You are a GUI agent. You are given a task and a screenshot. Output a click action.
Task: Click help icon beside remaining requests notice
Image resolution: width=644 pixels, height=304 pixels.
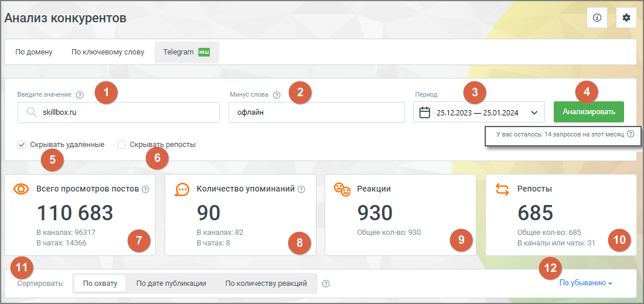coord(631,134)
